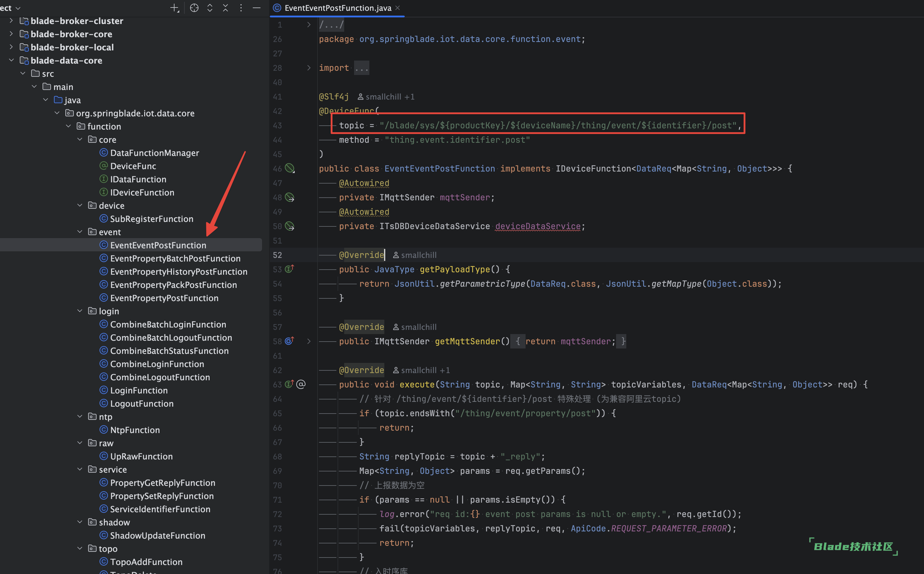Collapse the function package
The width and height of the screenshot is (924, 574).
pos(68,126)
